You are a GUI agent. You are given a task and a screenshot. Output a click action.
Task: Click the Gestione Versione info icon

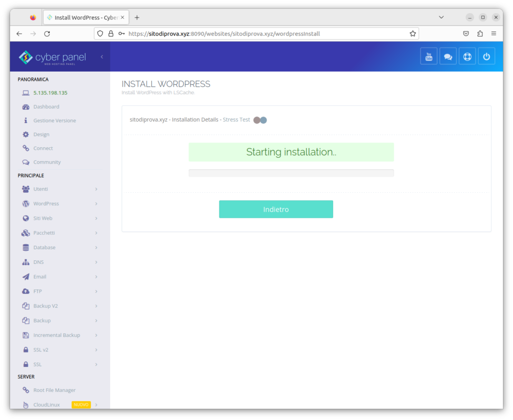[x=26, y=121]
